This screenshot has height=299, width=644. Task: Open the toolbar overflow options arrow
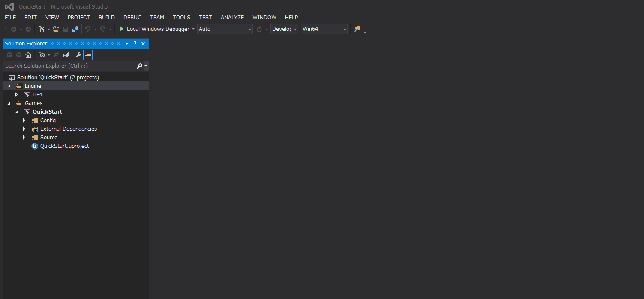(365, 32)
